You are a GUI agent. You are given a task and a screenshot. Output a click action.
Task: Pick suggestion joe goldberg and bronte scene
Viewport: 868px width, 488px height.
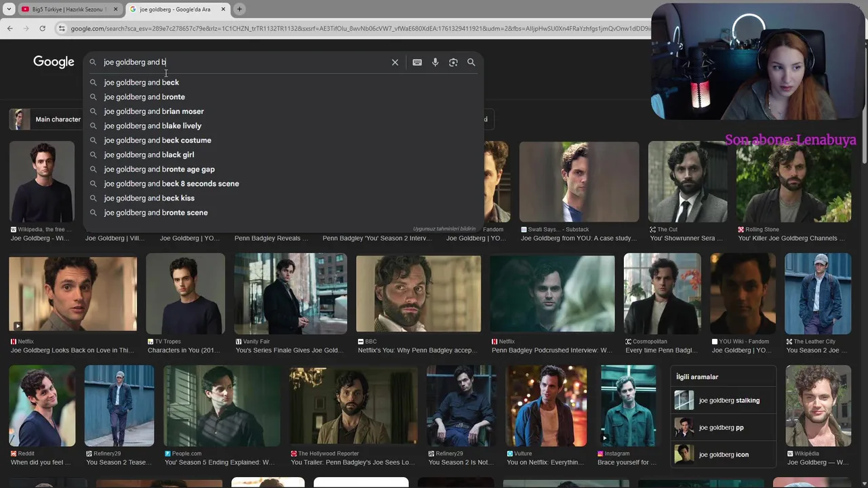coord(283,213)
